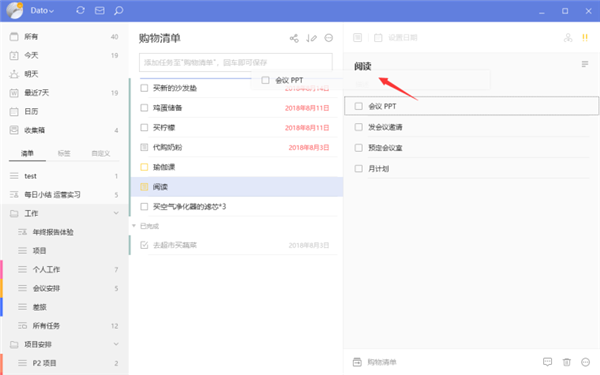
Task: Check off the 鸡蛋储备 task
Action: [144, 108]
